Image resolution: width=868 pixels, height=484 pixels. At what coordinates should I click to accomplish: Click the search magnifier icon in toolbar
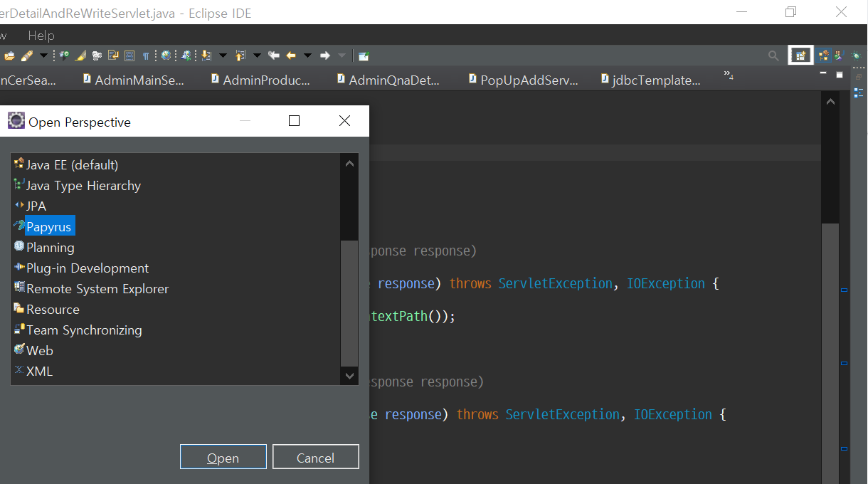[773, 56]
